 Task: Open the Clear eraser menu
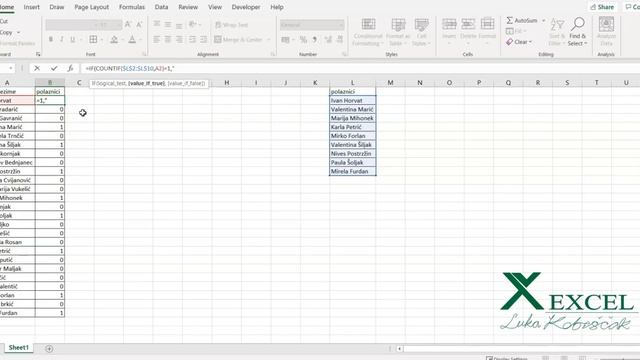[x=519, y=42]
